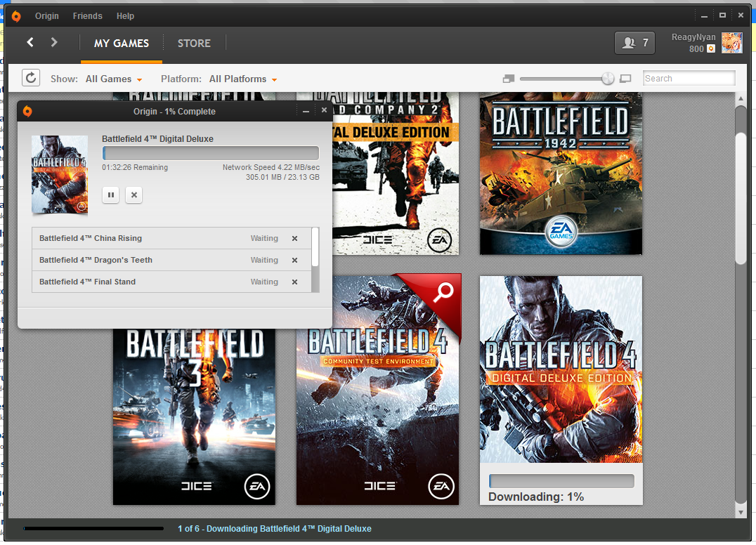This screenshot has width=756, height=545.
Task: Cancel the Battlefield 4 Digital Deluxe download
Action: (134, 195)
